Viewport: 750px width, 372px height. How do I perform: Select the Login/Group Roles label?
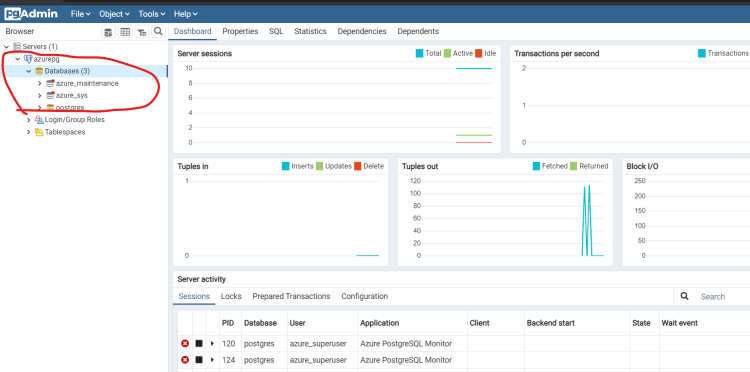75,120
